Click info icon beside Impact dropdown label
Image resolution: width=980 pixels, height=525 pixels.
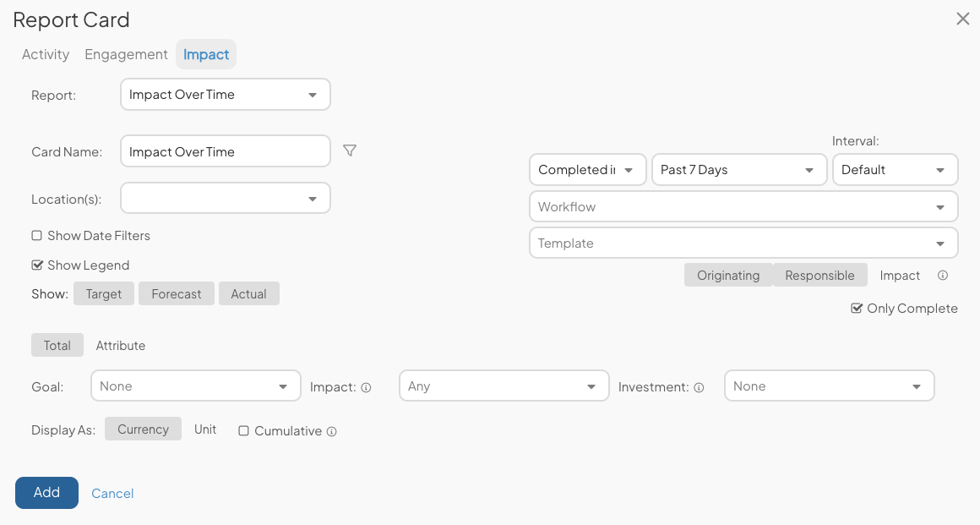tap(367, 387)
